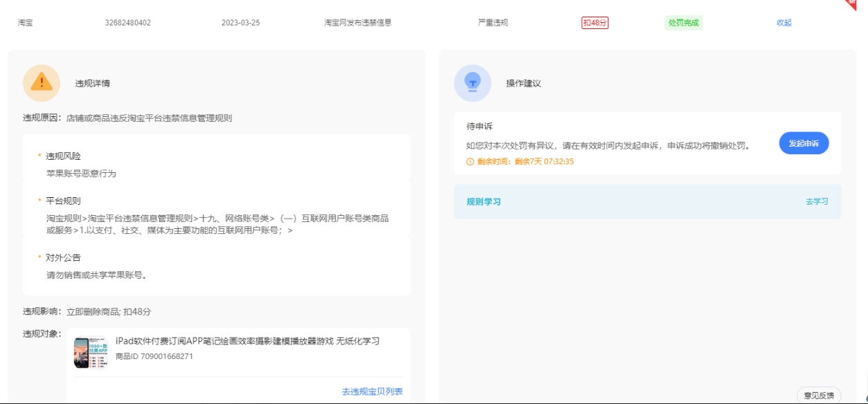Click the 扣48分 penalty badge

point(595,23)
